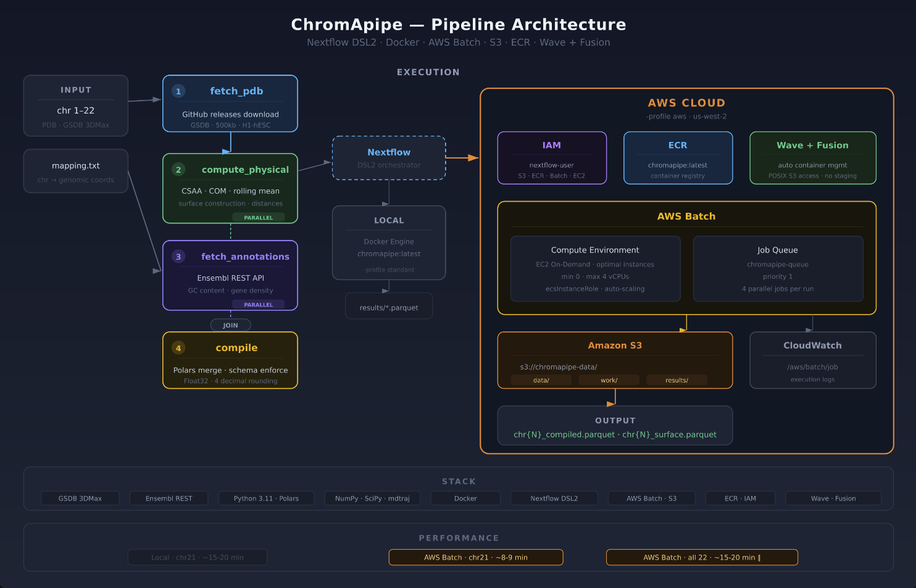Click the results/*.parquet box
The image size is (916, 588).
point(389,306)
